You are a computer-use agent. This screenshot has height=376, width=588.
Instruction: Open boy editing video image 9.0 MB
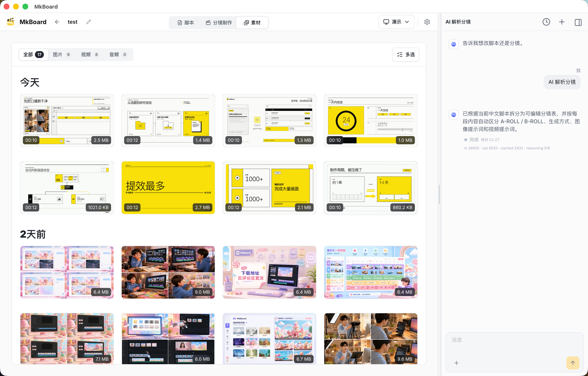[x=168, y=272]
